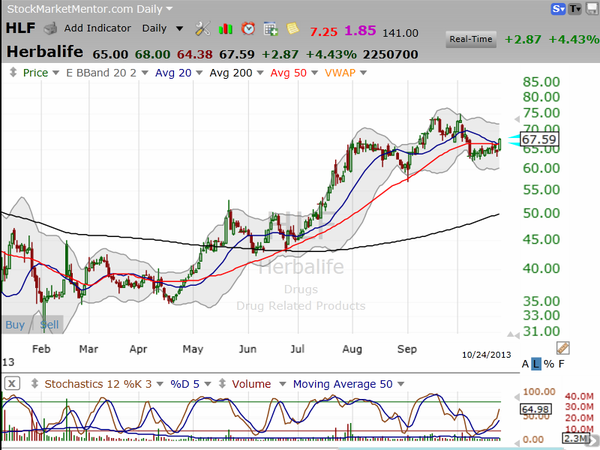Click the blue S icon in title bar
This screenshot has height=450, width=600.
pyautogui.click(x=558, y=9)
